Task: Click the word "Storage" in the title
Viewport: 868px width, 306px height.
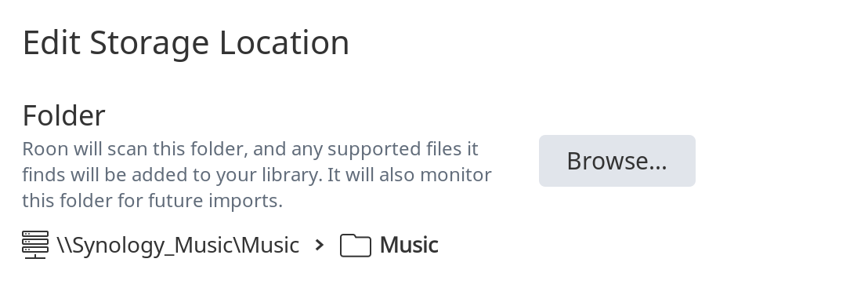Action: coord(150,43)
